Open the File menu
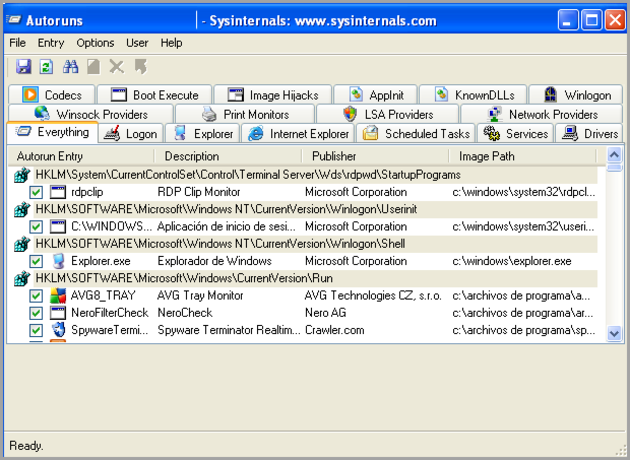Image resolution: width=630 pixels, height=460 pixels. tap(17, 43)
